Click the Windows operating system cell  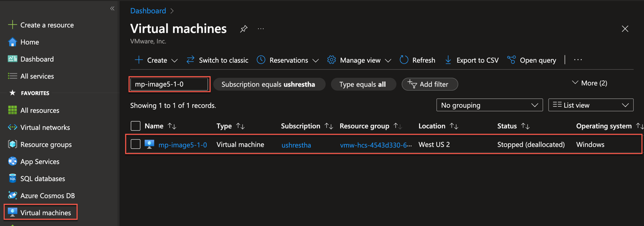pos(590,144)
